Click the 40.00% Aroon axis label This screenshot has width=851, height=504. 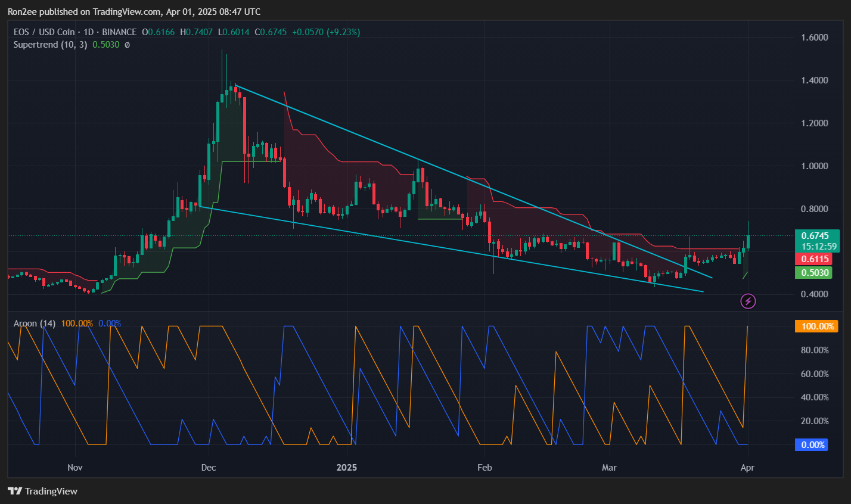coord(815,397)
